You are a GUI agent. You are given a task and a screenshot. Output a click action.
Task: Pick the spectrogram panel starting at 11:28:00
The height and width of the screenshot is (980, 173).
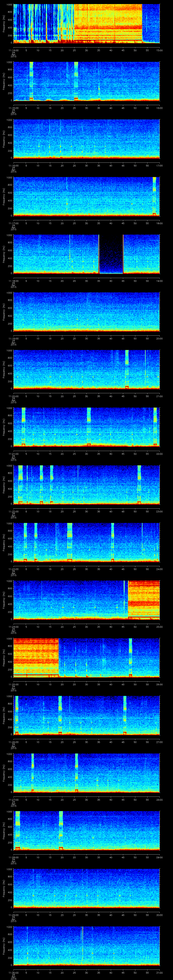(87, 831)
